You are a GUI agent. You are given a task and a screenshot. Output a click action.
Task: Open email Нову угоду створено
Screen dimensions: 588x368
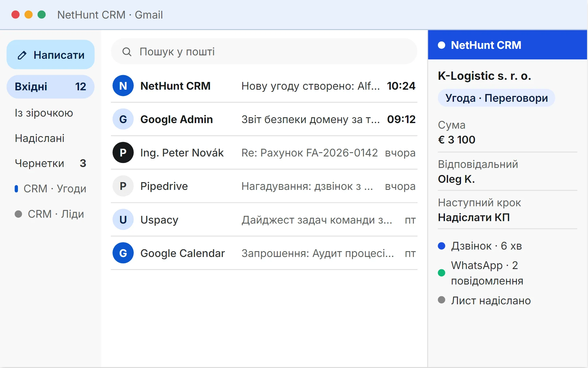[264, 86]
